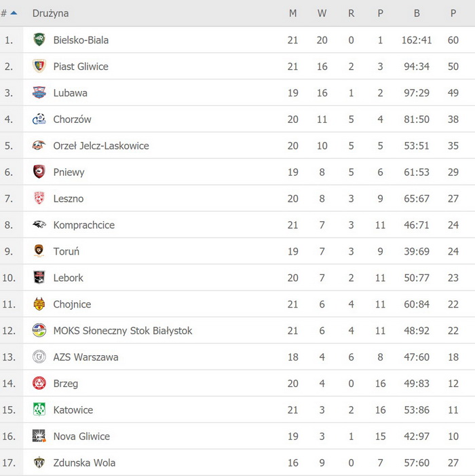Screen dimensions: 475x476
Task: Click the Bielsko-Biala team crest icon
Action: tap(39, 40)
